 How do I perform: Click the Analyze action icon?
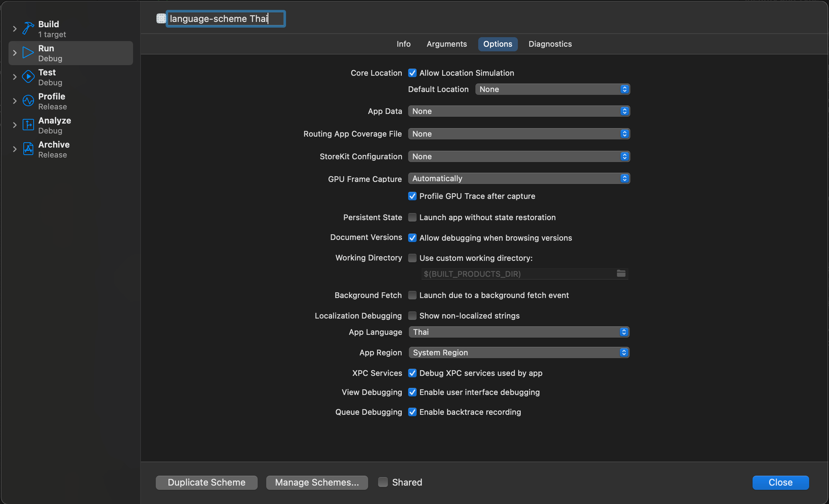tap(28, 125)
